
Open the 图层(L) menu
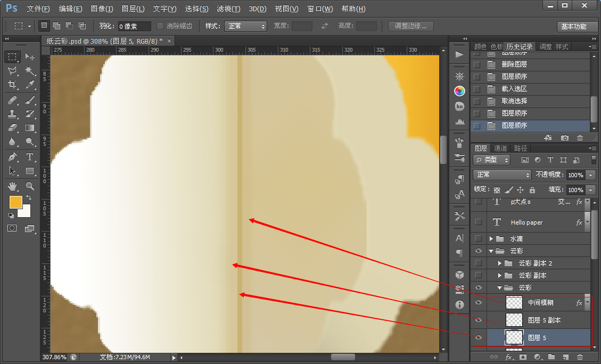(x=133, y=9)
